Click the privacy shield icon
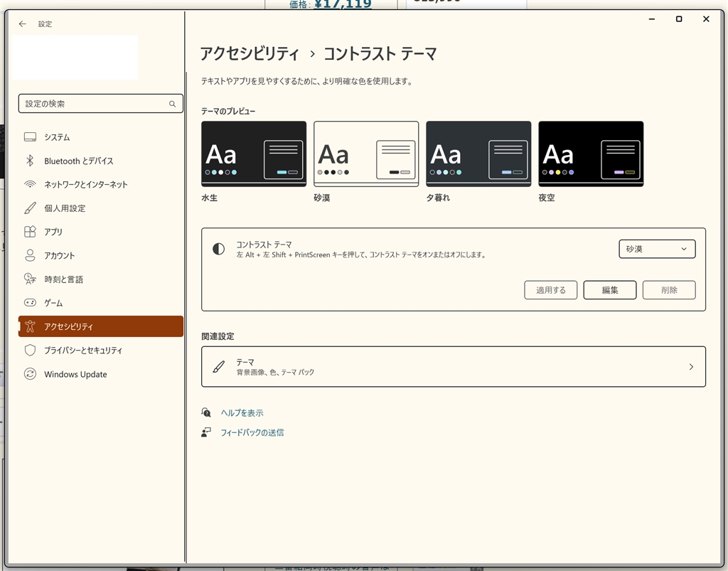The image size is (728, 571). coord(30,350)
